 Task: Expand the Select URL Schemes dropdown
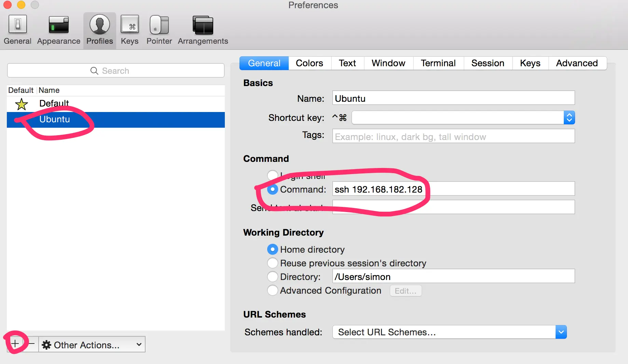click(449, 332)
